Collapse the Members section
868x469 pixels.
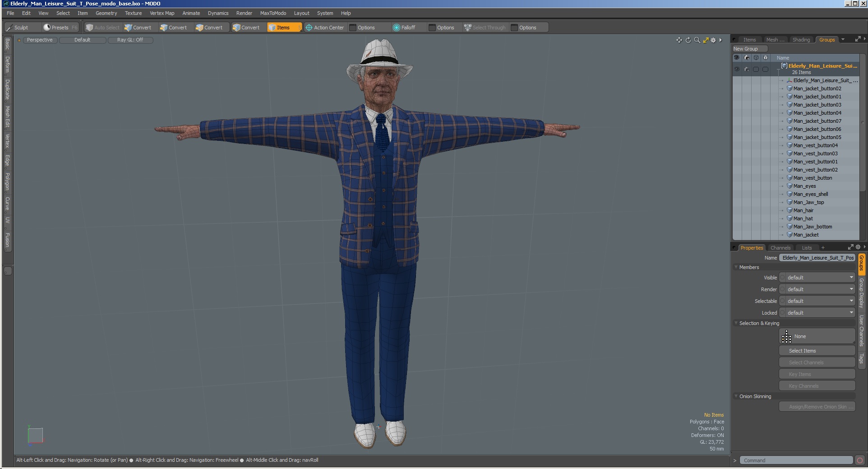click(736, 267)
